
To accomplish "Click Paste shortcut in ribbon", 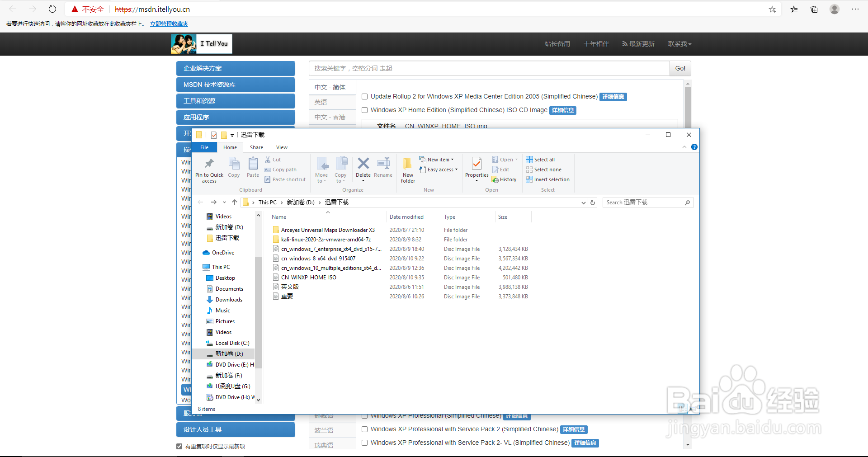I will (x=285, y=179).
